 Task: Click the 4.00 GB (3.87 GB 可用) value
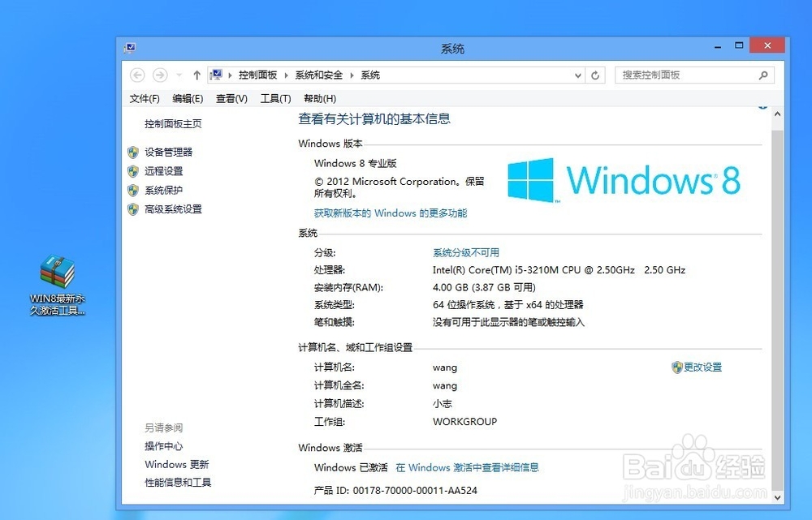484,288
